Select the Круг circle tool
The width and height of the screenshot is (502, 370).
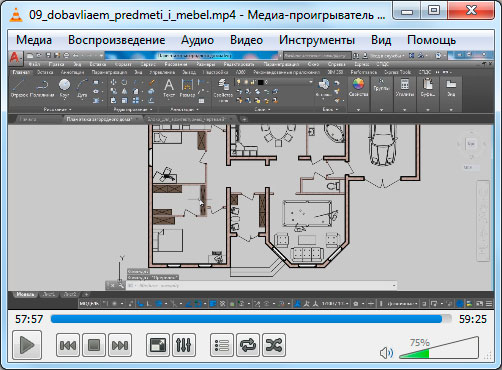64,88
